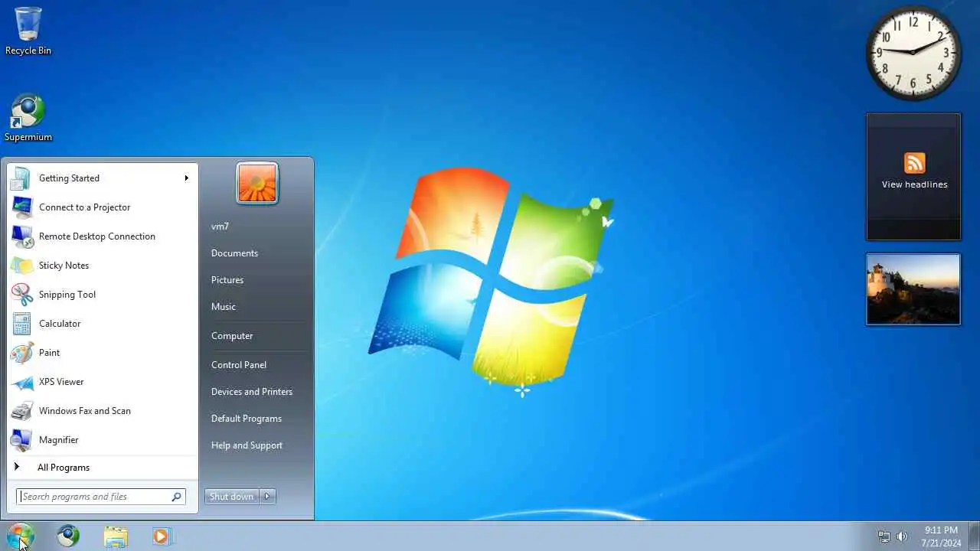Screen dimensions: 980x551
Task: Open Sticky Notes
Action: tap(103, 266)
